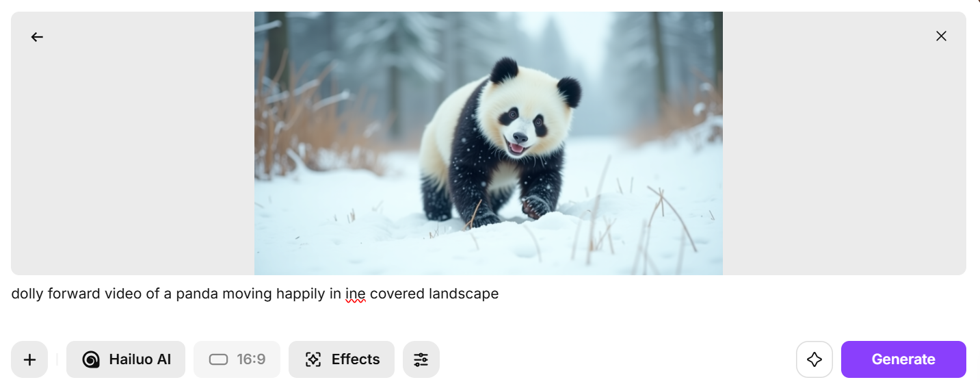The width and height of the screenshot is (980, 382).
Task: Open the settings sliders icon
Action: pos(421,359)
